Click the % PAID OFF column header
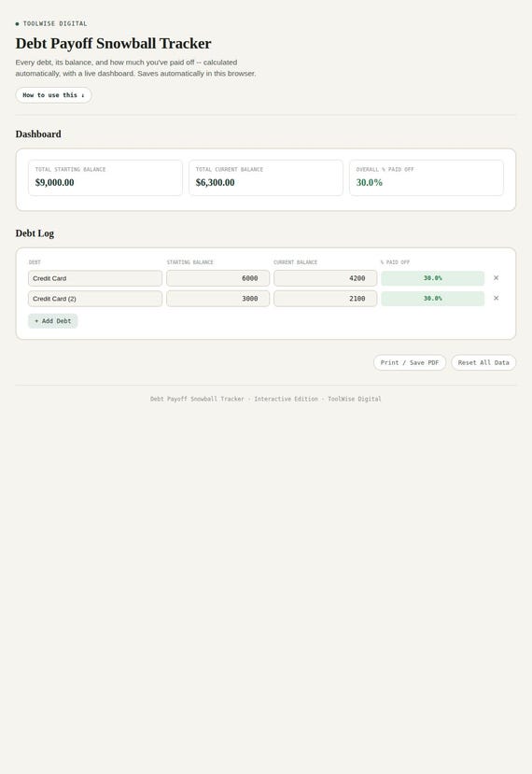Viewport: 532px width, 774px height. (x=396, y=262)
